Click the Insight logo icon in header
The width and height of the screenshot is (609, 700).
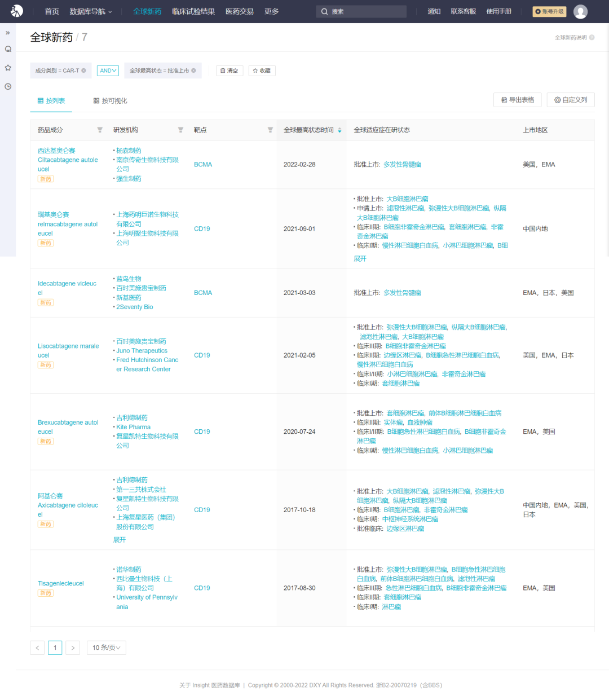pyautogui.click(x=17, y=11)
